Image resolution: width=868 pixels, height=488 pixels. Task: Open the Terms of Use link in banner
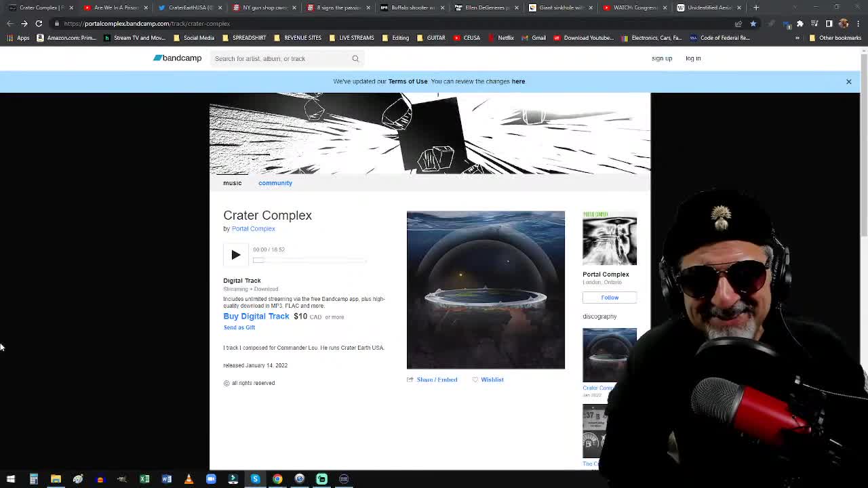(408, 81)
